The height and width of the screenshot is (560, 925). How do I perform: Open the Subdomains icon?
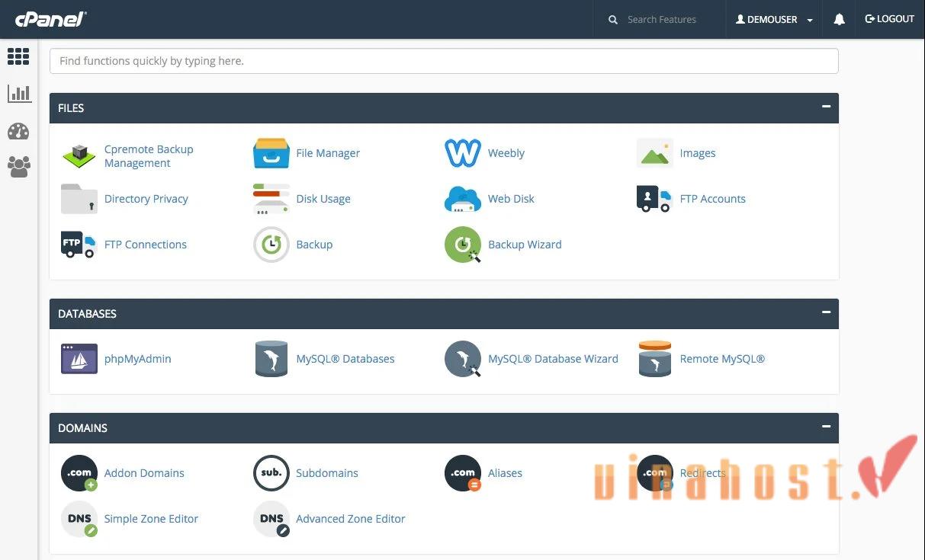[271, 473]
